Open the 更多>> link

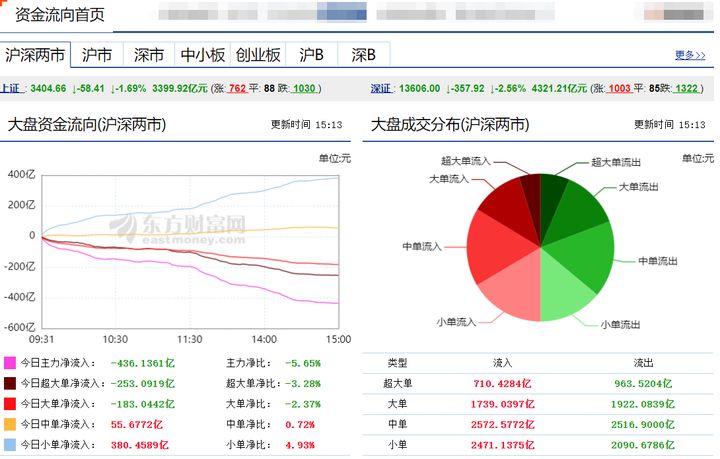(690, 55)
